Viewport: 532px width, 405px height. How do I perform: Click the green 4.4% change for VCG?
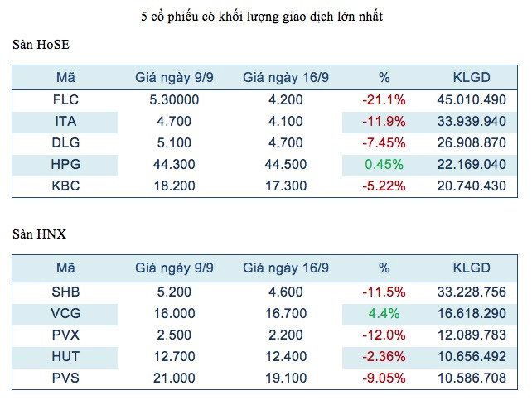click(x=384, y=313)
